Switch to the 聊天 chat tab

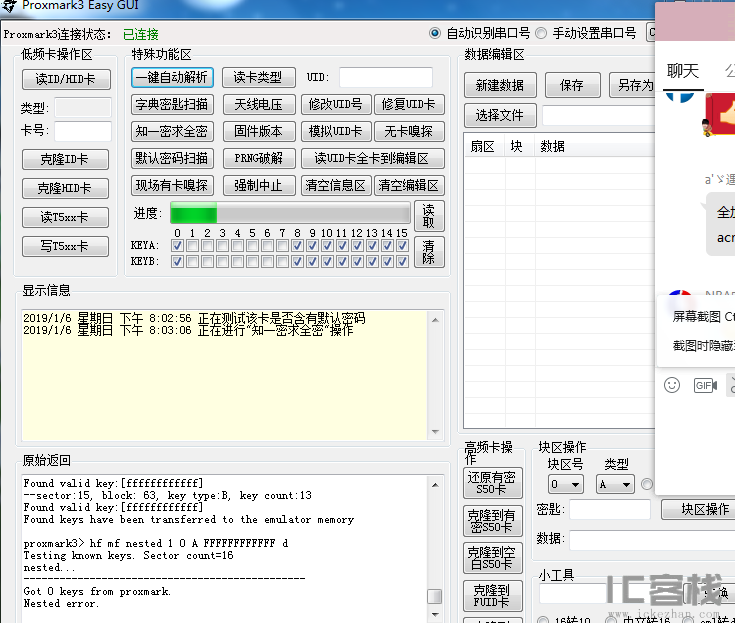click(x=683, y=71)
